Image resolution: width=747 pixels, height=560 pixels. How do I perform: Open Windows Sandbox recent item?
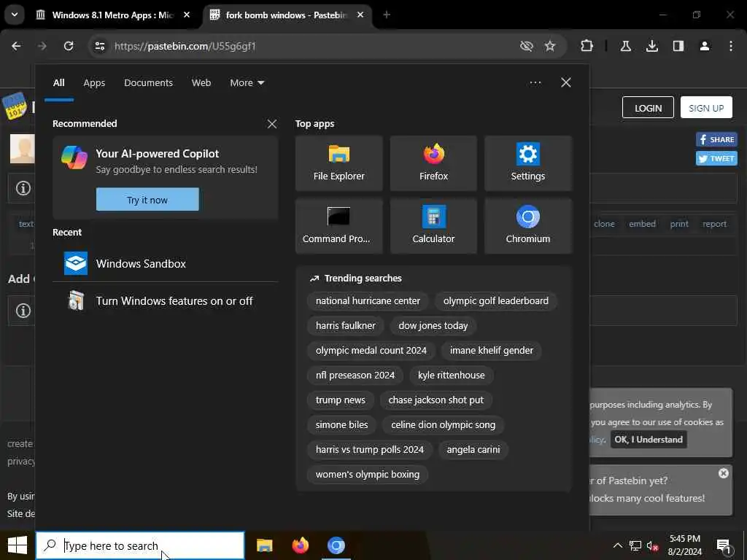[166, 263]
